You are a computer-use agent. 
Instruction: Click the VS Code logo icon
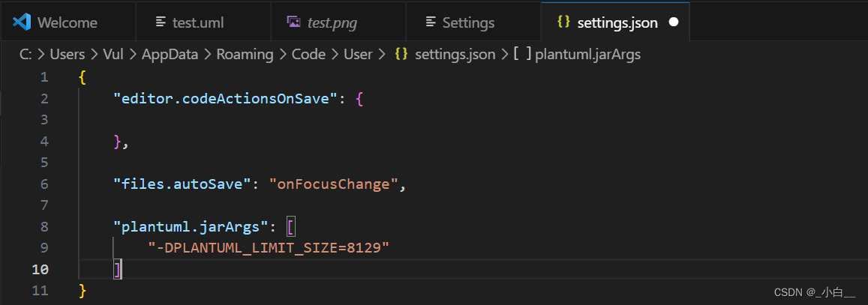[x=20, y=22]
